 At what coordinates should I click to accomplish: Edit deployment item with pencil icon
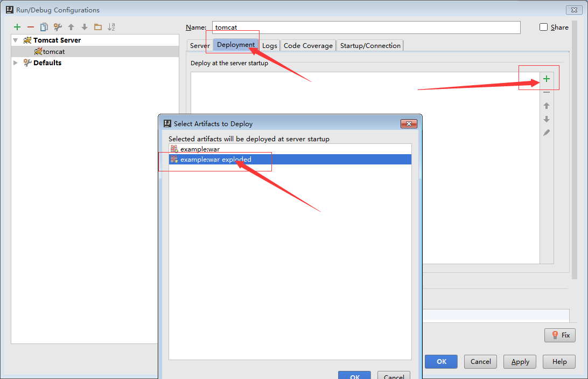point(547,133)
